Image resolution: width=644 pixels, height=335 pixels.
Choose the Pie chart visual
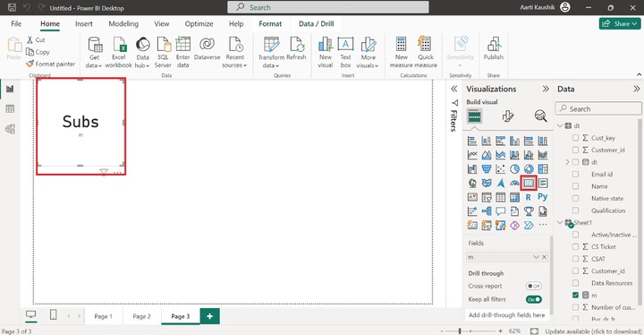[x=514, y=169]
